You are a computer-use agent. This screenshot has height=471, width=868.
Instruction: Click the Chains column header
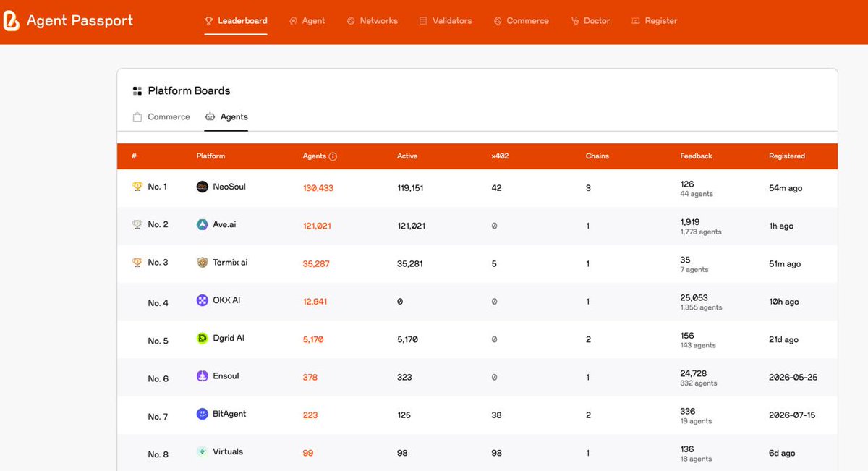pos(597,156)
